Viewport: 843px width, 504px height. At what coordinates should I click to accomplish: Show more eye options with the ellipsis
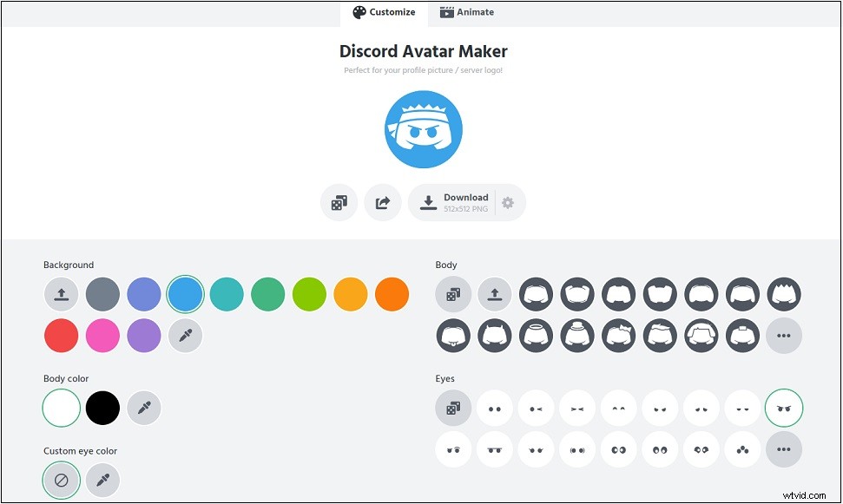click(784, 449)
